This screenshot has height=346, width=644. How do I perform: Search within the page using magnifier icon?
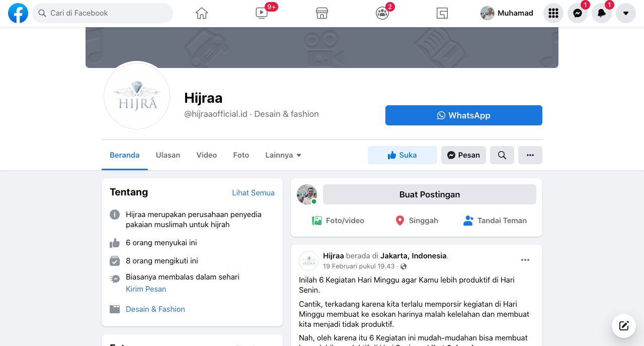click(x=502, y=155)
